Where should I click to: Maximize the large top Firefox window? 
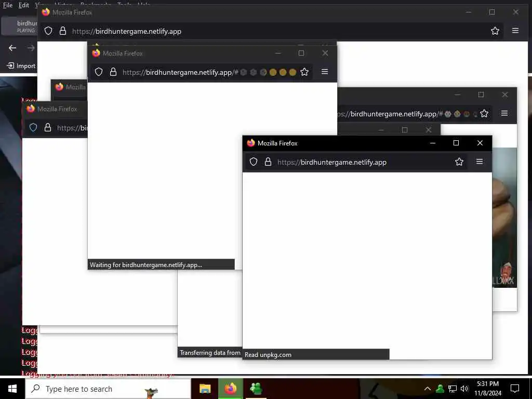pos(492,12)
